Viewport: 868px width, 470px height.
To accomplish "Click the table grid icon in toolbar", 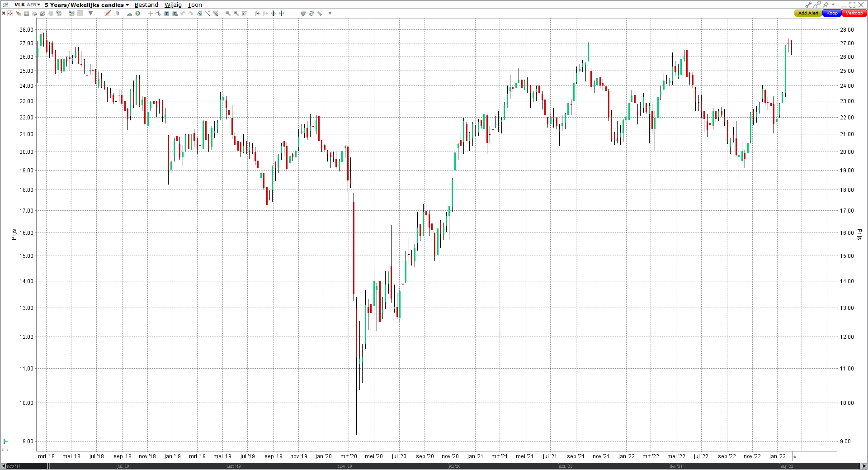I will 26,13.
